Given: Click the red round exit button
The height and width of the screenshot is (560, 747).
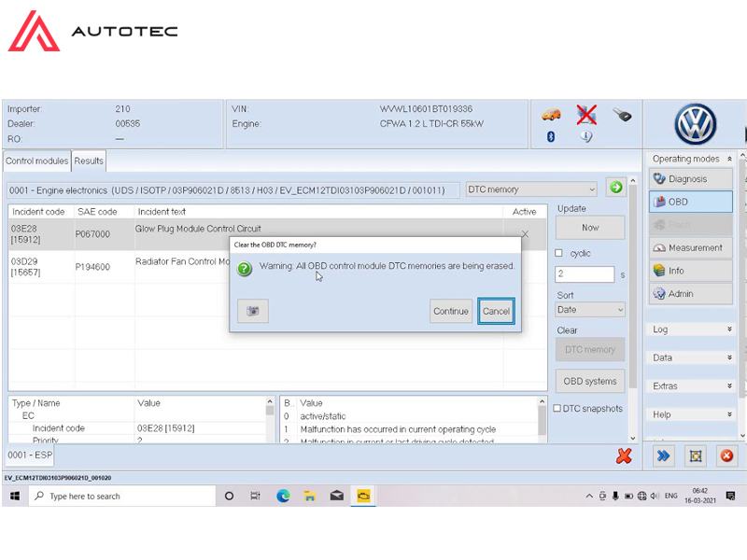Looking at the screenshot, I should (x=726, y=456).
